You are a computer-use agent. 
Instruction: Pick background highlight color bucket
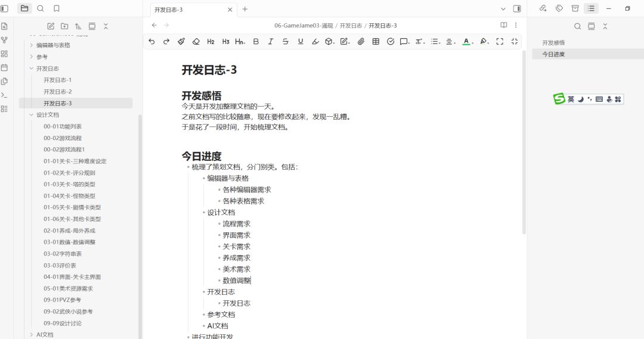484,42
